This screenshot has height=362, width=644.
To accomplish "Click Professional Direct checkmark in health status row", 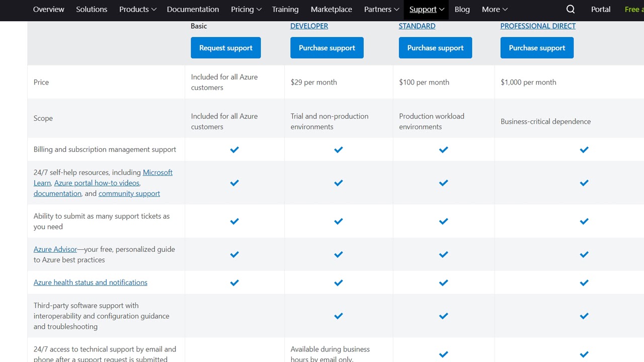I will [584, 282].
